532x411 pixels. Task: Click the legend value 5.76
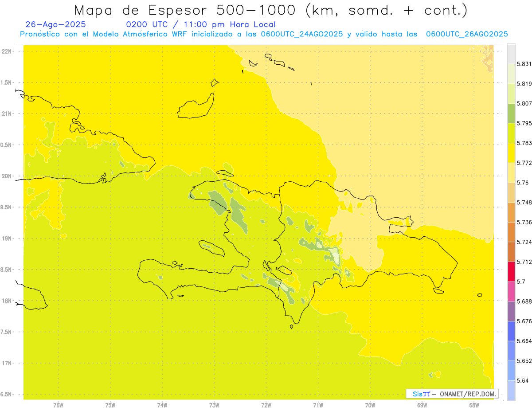[523, 183]
